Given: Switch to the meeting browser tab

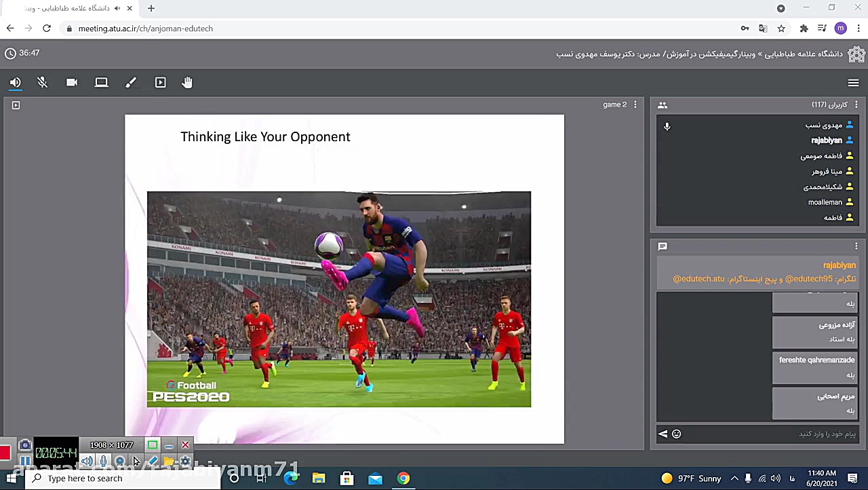Looking at the screenshot, I should [68, 8].
